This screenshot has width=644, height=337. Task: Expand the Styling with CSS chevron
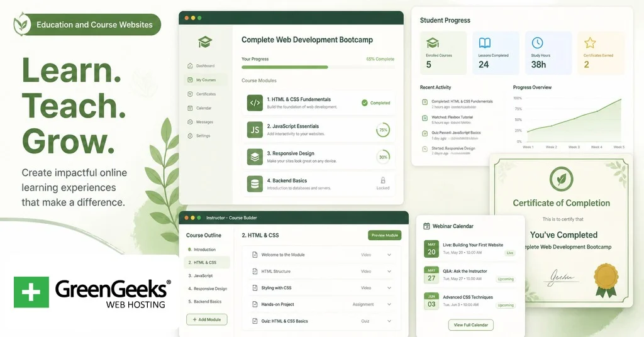(x=389, y=288)
